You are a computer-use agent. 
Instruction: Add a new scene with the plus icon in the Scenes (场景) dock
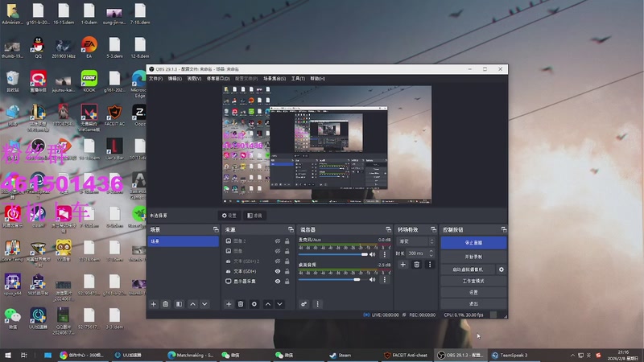click(x=153, y=304)
